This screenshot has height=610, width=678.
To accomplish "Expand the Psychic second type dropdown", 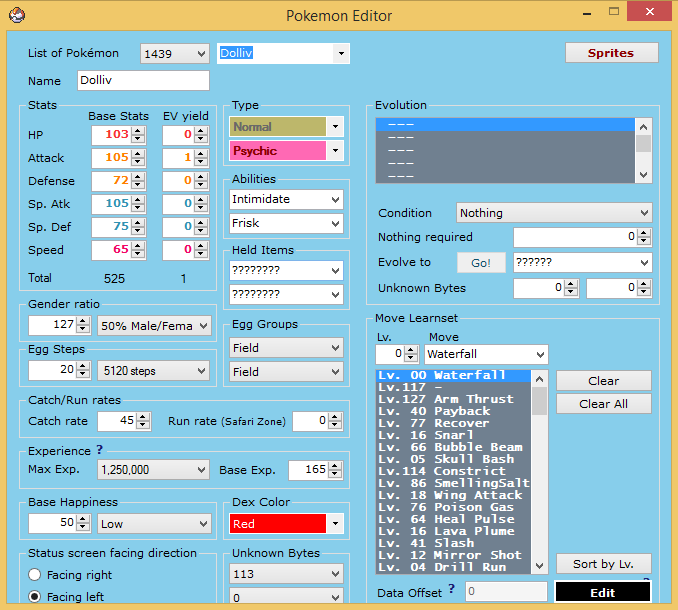I will pos(335,151).
